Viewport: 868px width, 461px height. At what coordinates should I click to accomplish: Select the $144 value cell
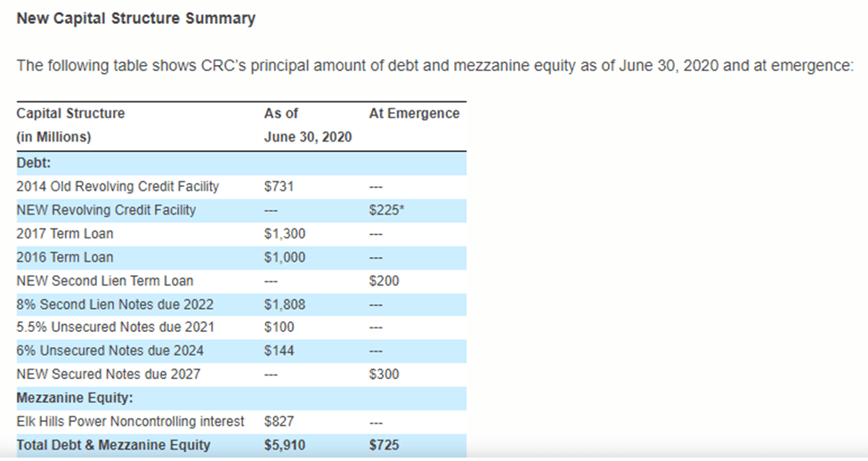280,351
